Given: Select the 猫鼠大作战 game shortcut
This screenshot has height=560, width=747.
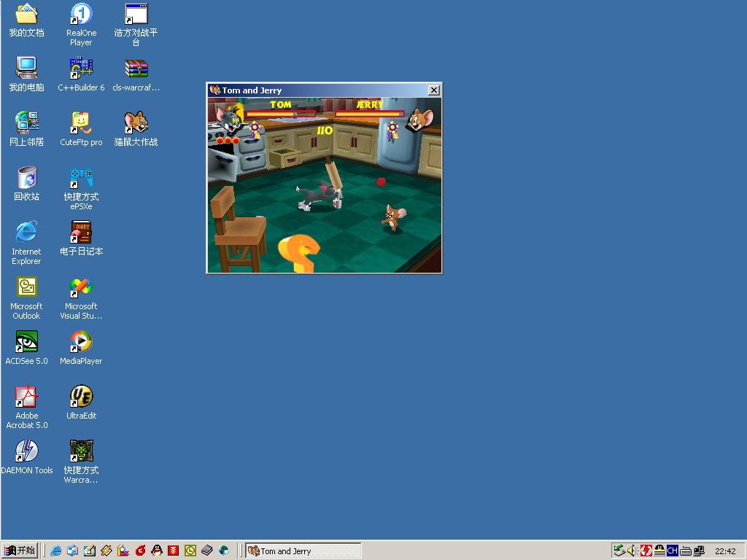Looking at the screenshot, I should point(136,128).
